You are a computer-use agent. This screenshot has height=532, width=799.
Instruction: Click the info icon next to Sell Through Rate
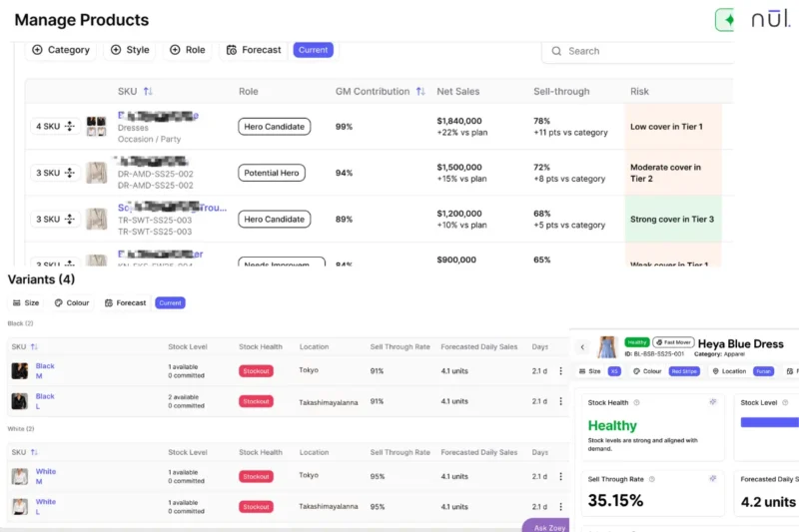coord(652,479)
